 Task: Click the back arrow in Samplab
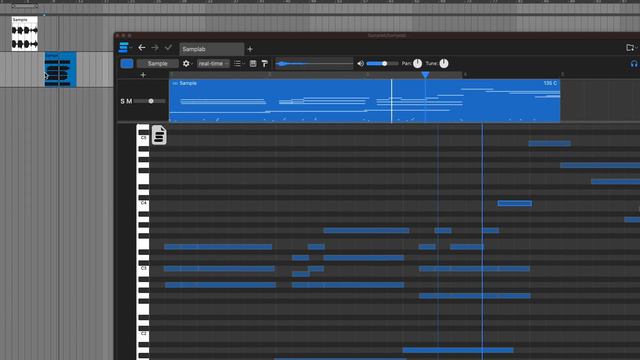pos(142,48)
